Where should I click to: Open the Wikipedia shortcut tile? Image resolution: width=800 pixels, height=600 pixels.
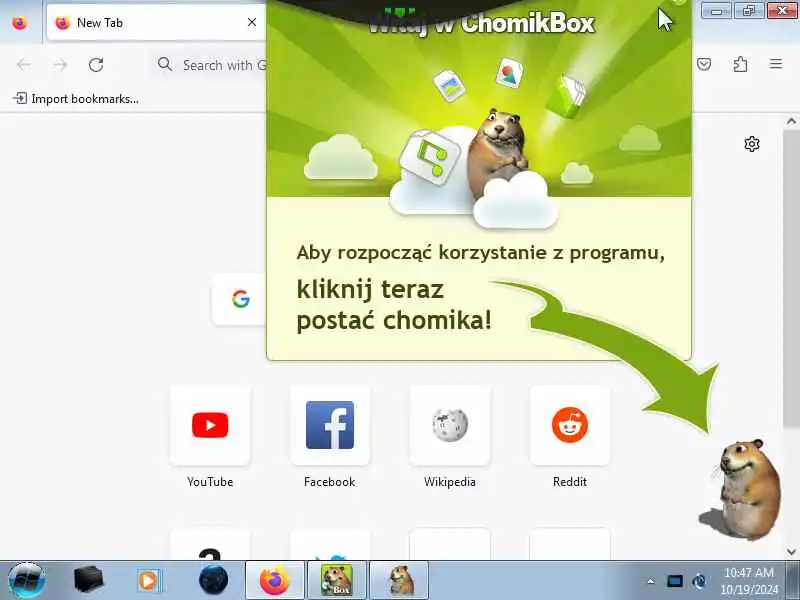click(x=449, y=426)
